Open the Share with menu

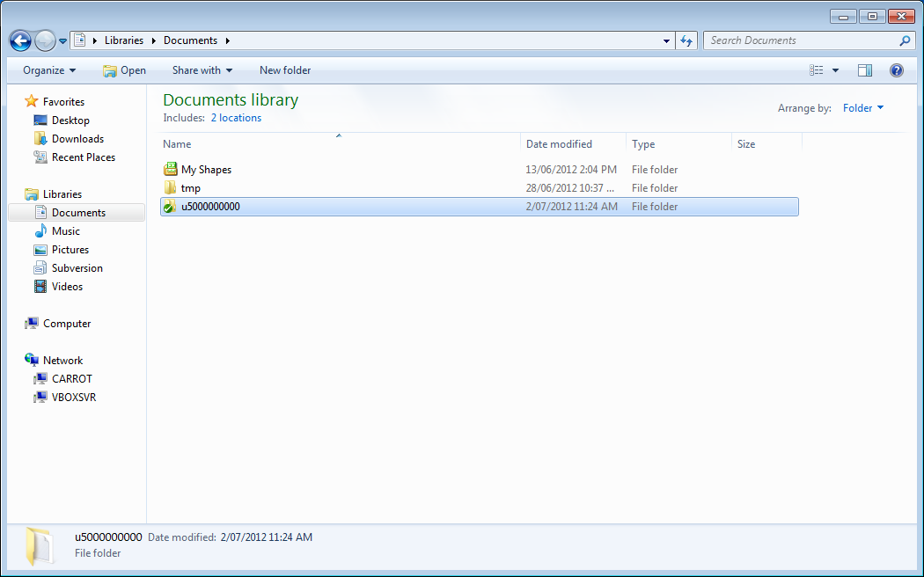tap(202, 70)
